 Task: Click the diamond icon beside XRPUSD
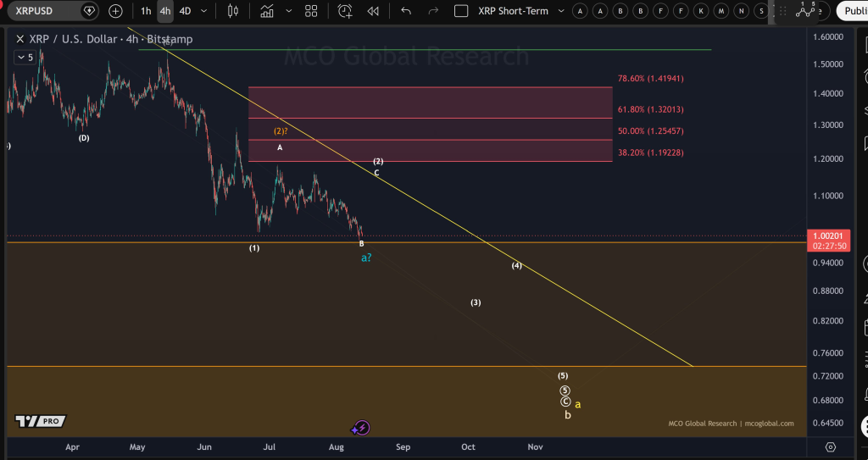point(88,10)
